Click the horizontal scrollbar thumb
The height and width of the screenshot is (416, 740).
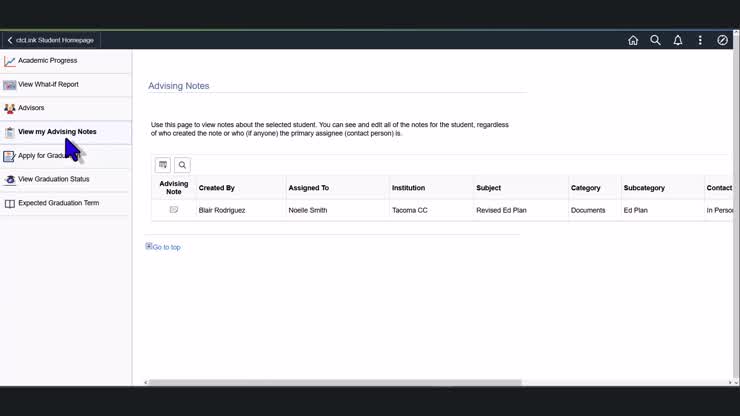[x=335, y=382]
